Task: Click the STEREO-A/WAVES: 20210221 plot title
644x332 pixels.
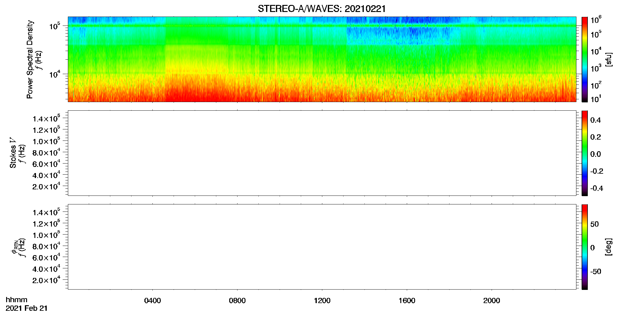Action: (x=322, y=9)
